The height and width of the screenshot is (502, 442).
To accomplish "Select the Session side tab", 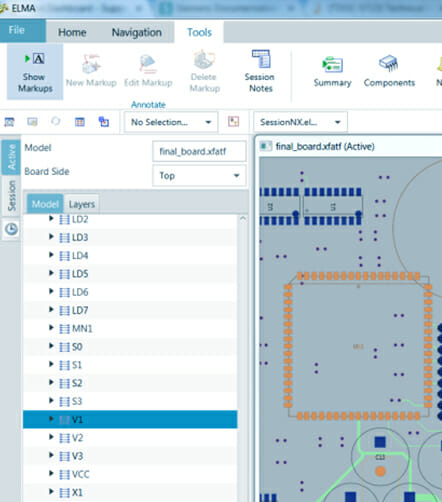I will click(x=11, y=195).
